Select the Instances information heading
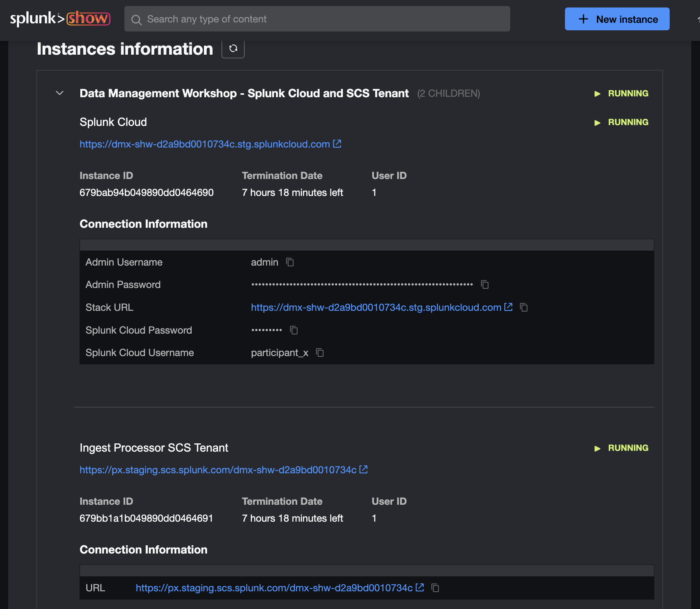The height and width of the screenshot is (609, 700). click(x=124, y=49)
